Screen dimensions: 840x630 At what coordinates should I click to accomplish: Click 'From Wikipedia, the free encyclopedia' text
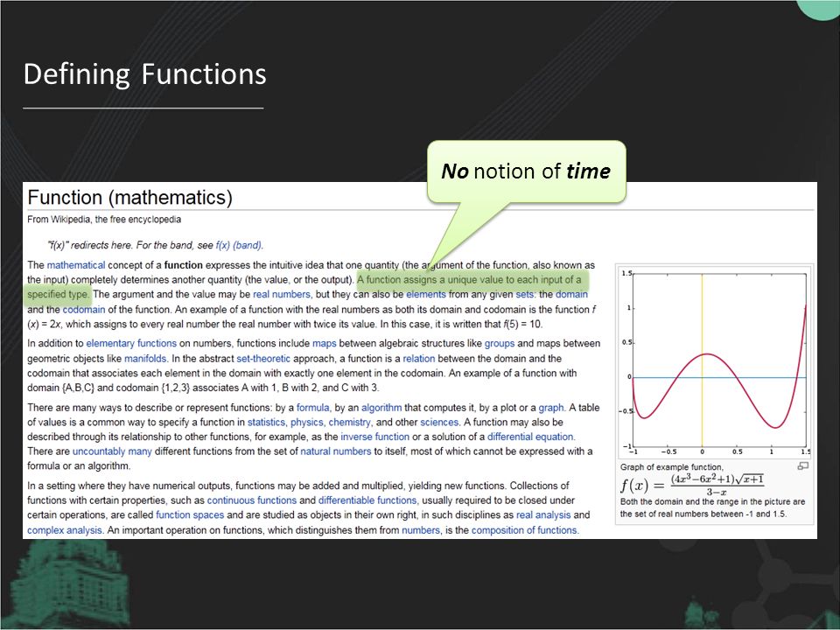click(x=104, y=219)
